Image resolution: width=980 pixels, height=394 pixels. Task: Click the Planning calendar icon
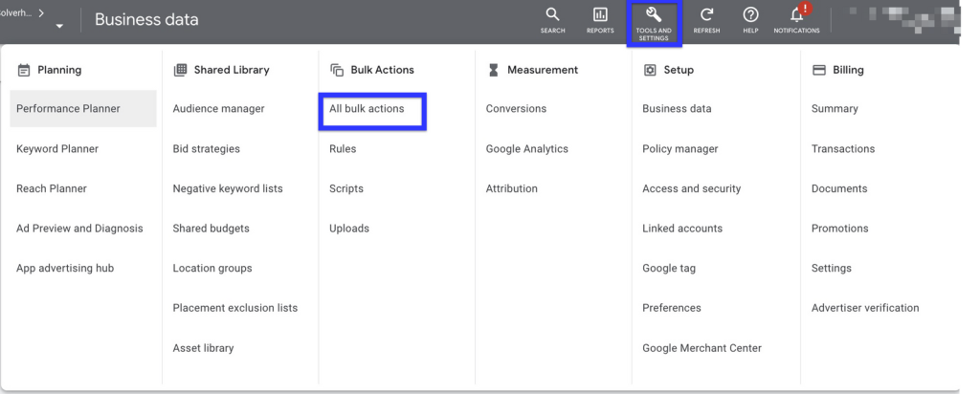pos(24,70)
